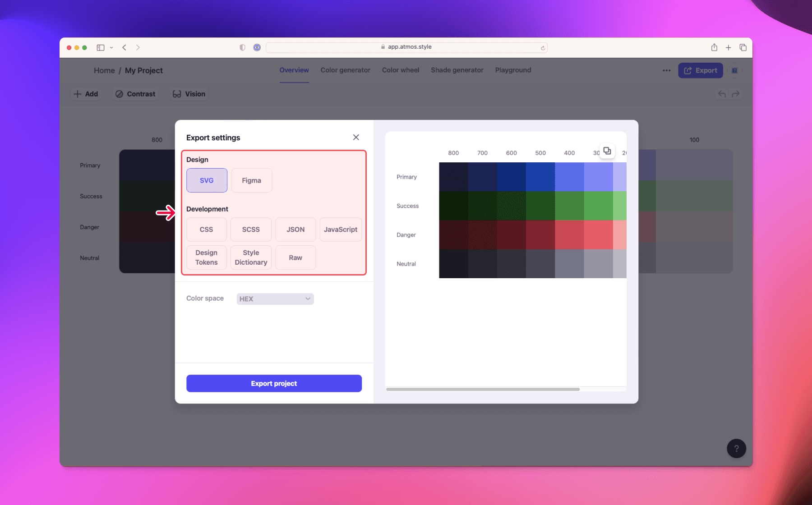The width and height of the screenshot is (812, 505).
Task: Redo the last change
Action: pos(736,94)
